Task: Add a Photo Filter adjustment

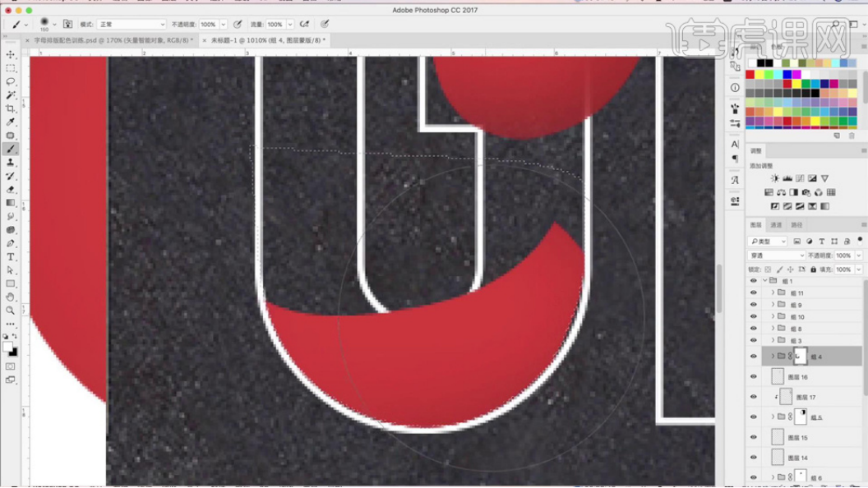Action: (x=806, y=192)
